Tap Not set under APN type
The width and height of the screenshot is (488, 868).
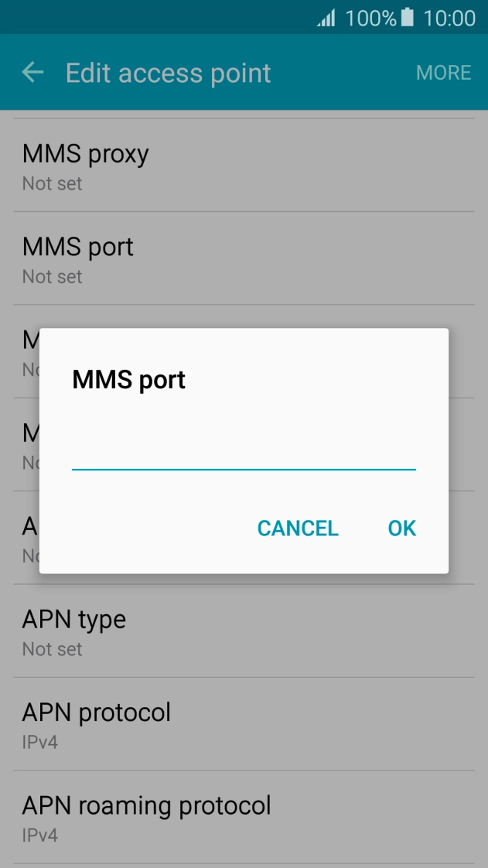(52, 649)
